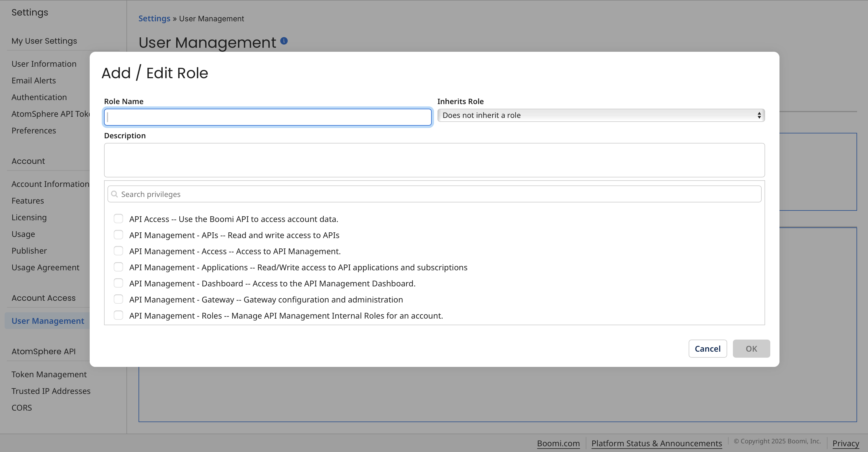This screenshot has height=452, width=868.
Task: Click the info icon beside User Management heading
Action: point(284,41)
